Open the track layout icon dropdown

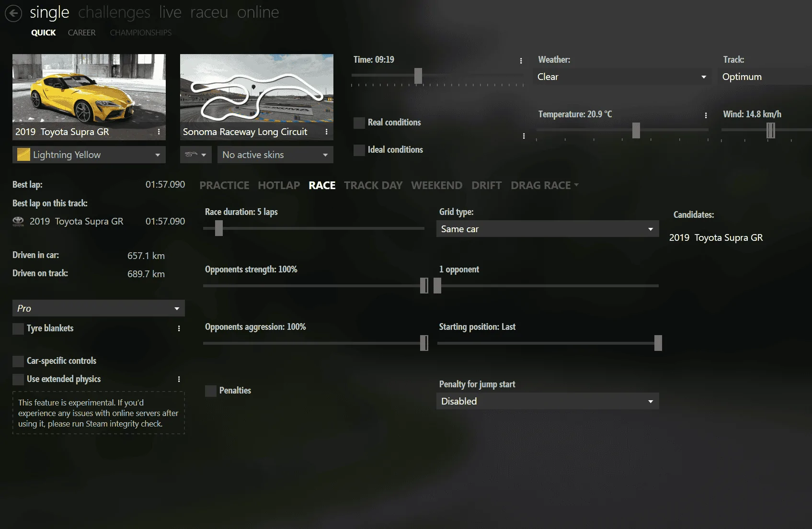point(196,155)
